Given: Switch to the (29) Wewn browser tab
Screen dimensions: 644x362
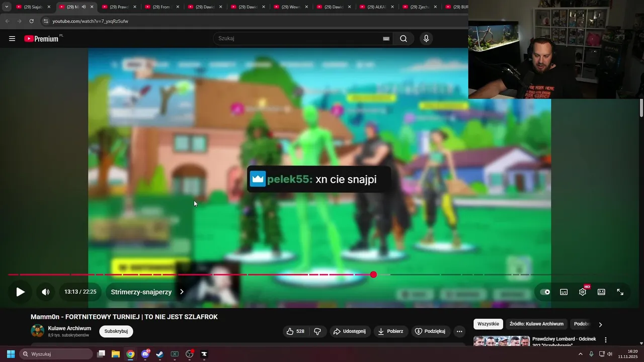Looking at the screenshot, I should coord(290,7).
